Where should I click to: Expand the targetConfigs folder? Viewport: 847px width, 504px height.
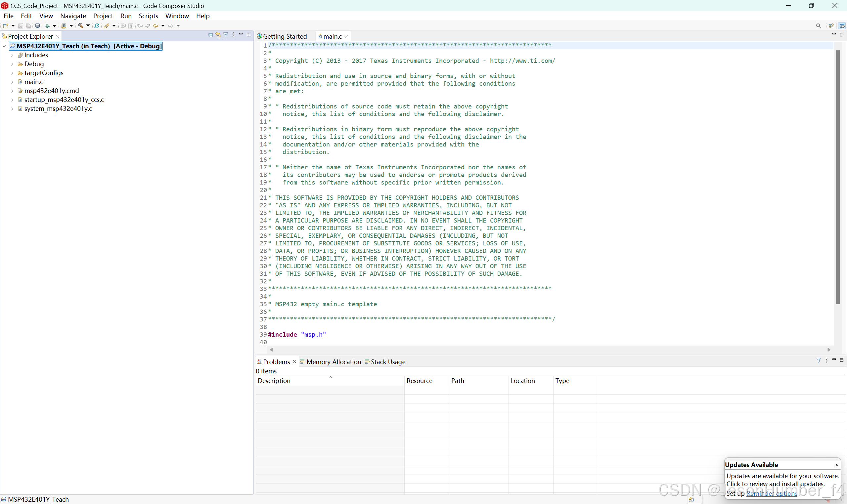(12, 73)
